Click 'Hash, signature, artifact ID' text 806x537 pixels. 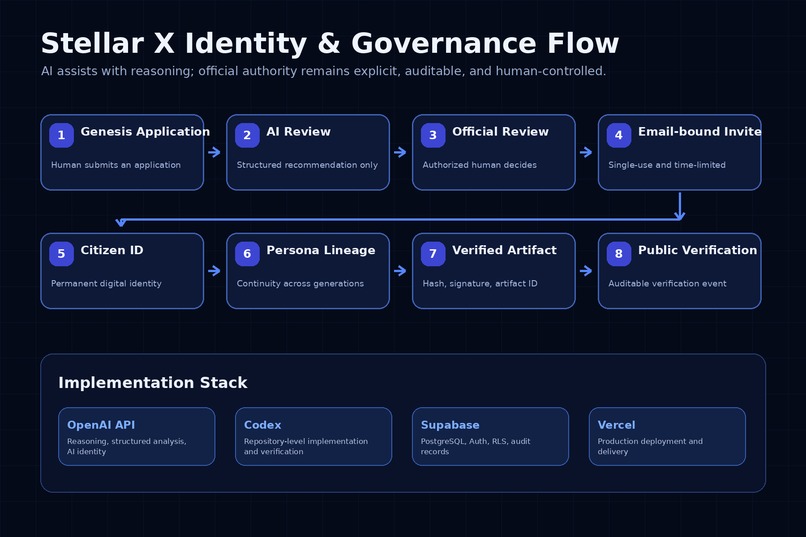click(x=480, y=284)
